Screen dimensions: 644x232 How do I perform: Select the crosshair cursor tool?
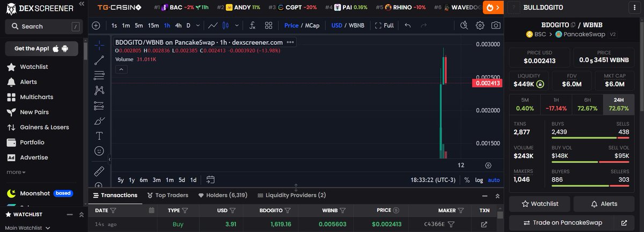(x=99, y=45)
